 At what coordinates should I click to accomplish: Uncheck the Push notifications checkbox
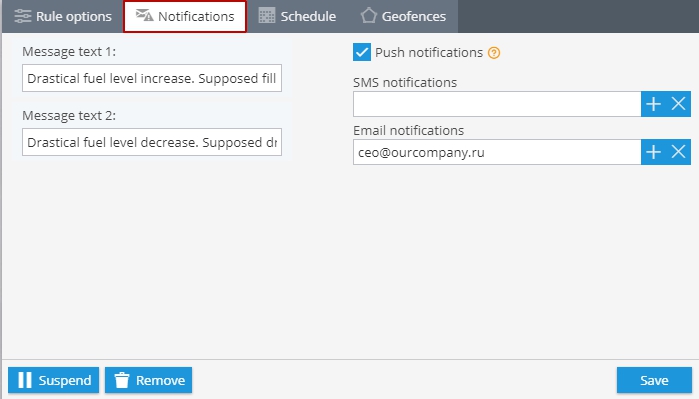coord(362,52)
